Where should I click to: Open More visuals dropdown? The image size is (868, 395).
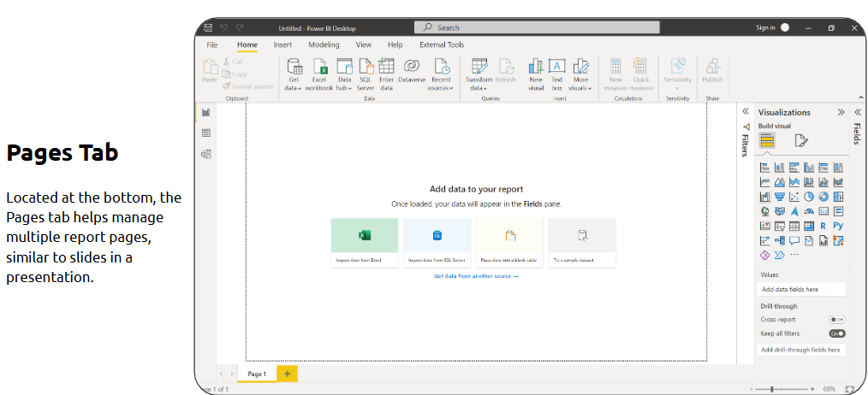tap(580, 74)
